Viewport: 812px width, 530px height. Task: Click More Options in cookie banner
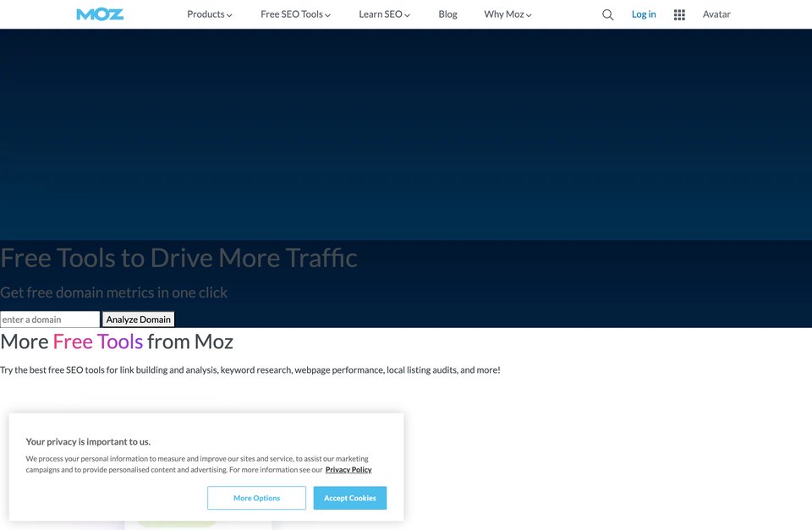coord(256,498)
